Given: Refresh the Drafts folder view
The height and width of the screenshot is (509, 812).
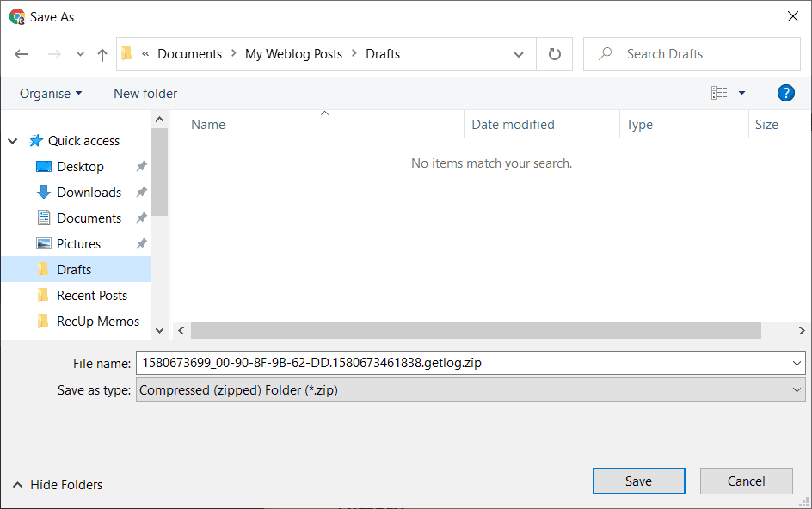Looking at the screenshot, I should (555, 54).
